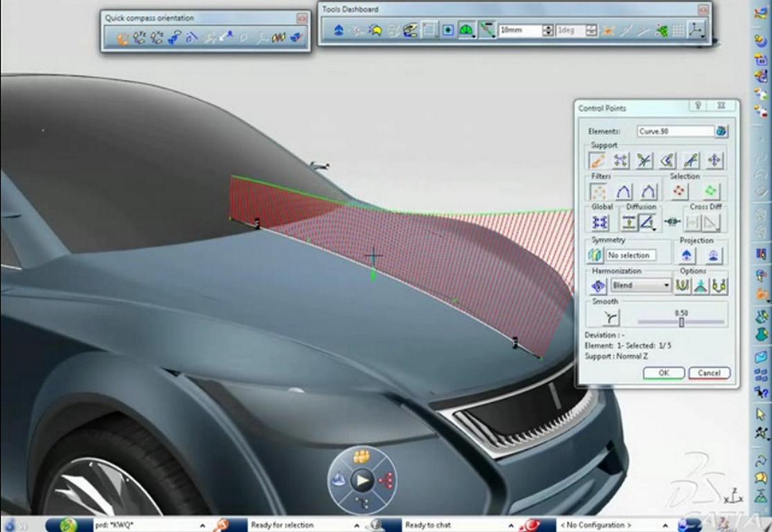Click the arrow with blue figure icon in Quick compass
Screen dimensions: 772x532
[x=226, y=37]
